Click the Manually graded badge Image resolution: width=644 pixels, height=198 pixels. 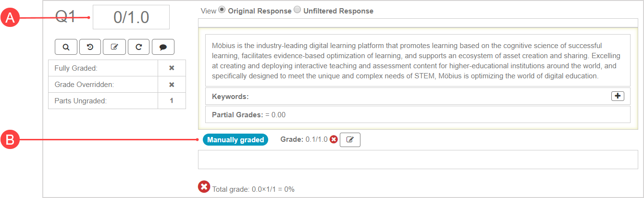coord(235,140)
